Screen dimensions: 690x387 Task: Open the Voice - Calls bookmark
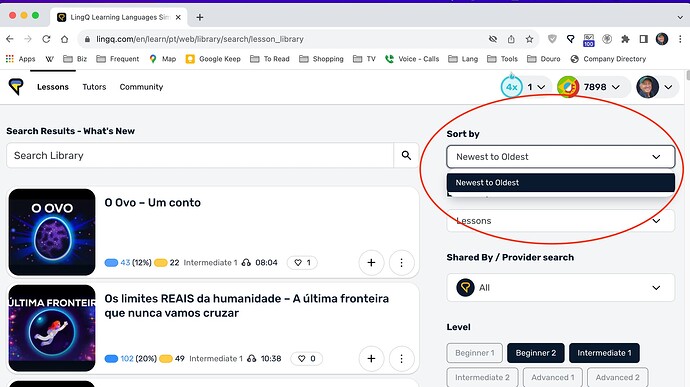pos(412,59)
